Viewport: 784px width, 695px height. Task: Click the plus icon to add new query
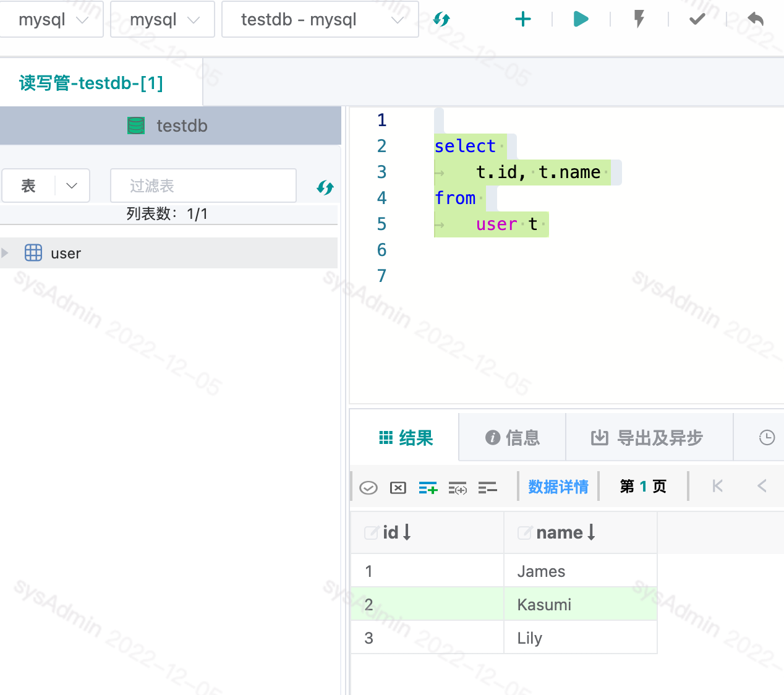pos(523,19)
